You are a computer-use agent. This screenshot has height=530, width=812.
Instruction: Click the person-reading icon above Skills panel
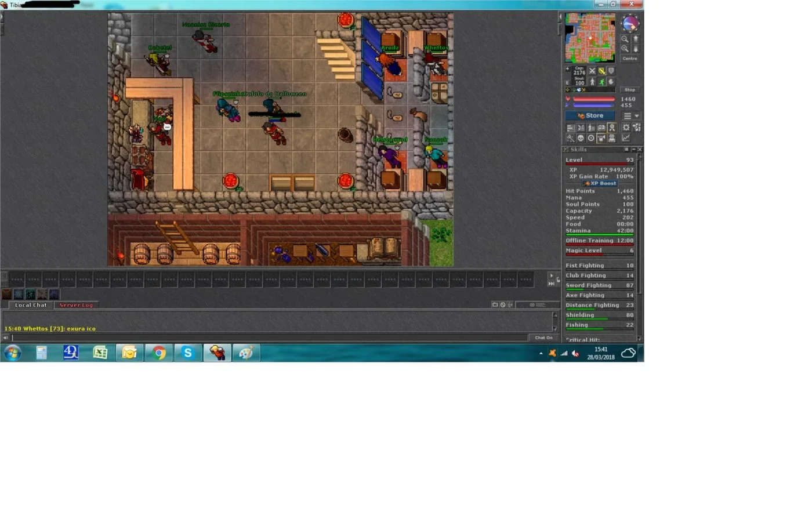(612, 138)
